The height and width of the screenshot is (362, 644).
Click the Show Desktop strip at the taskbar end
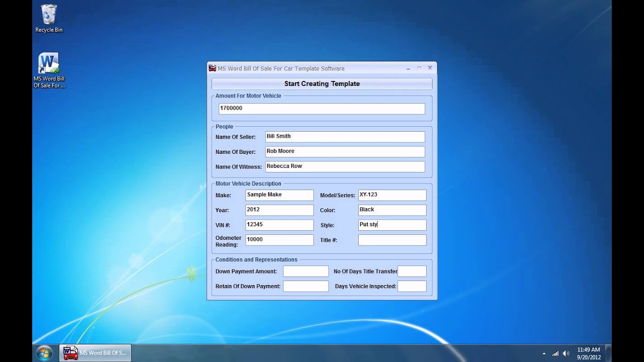pos(608,353)
